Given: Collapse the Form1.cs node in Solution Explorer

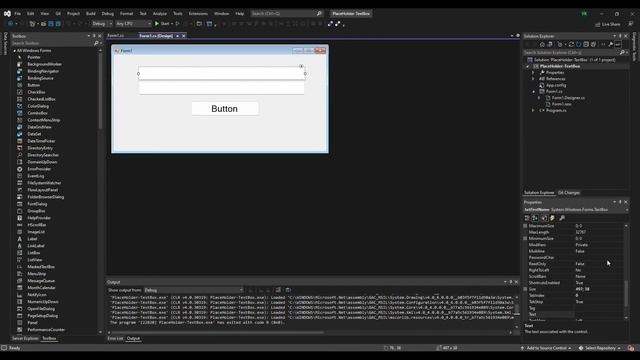Looking at the screenshot, I should (533, 91).
